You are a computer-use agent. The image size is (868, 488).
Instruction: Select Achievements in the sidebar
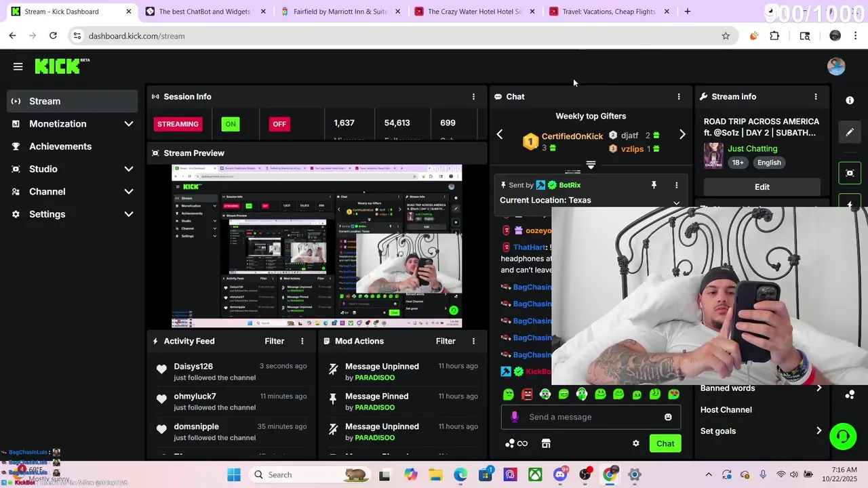coord(72,146)
